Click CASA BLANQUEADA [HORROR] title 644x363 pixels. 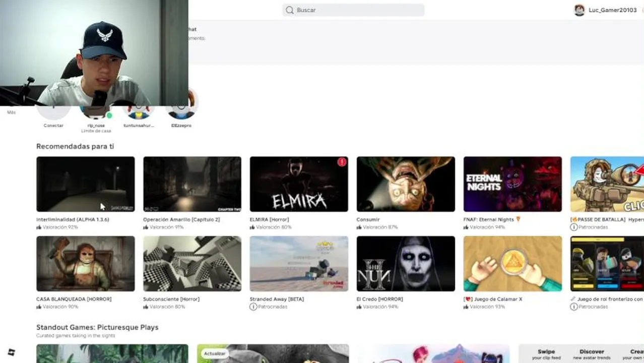coord(74,299)
